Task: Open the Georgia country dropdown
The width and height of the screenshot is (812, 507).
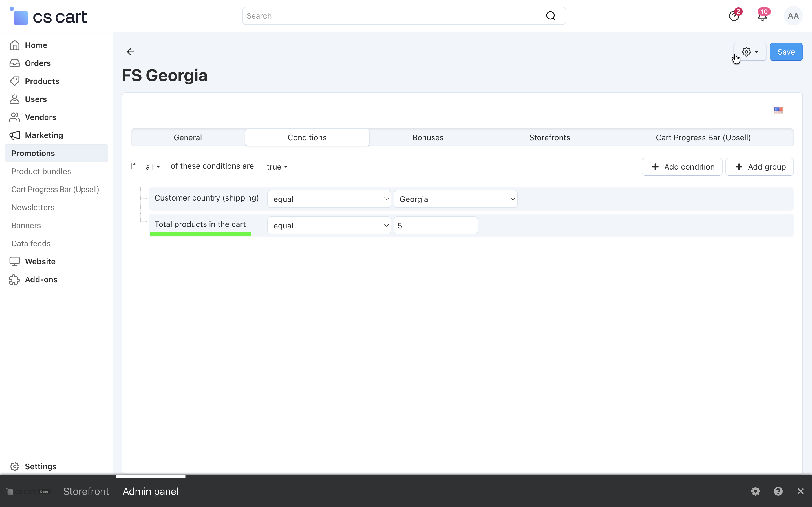Action: [x=455, y=199]
